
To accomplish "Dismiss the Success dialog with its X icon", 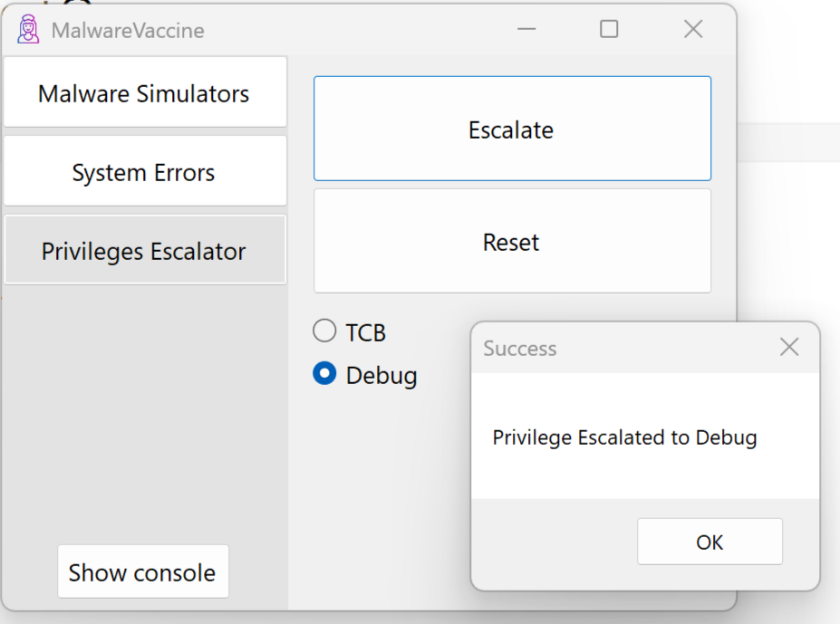I will (x=789, y=348).
